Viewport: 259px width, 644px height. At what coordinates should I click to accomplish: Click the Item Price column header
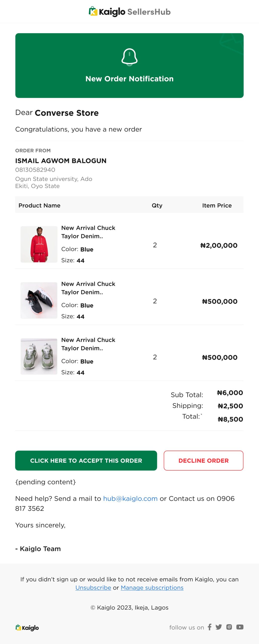(x=217, y=206)
